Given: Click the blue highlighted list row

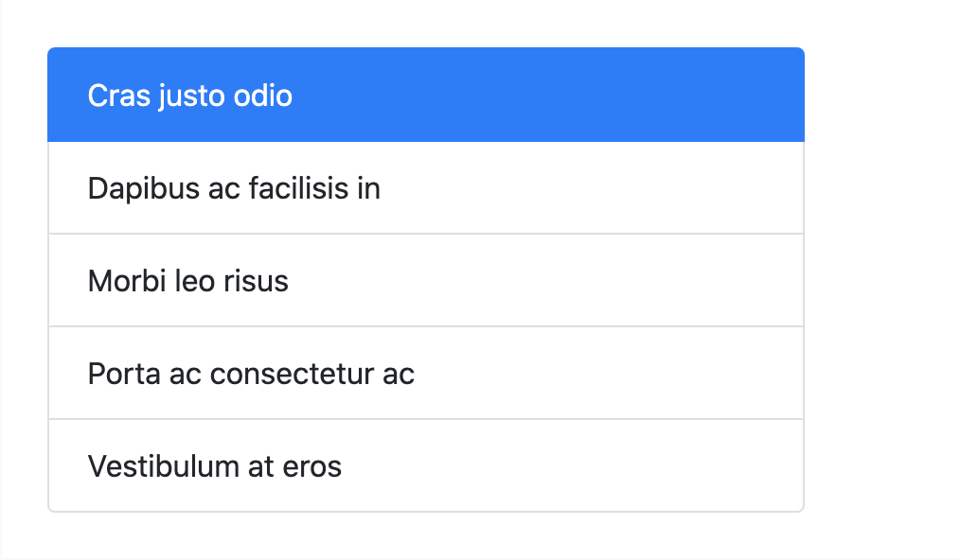Looking at the screenshot, I should click(x=425, y=96).
